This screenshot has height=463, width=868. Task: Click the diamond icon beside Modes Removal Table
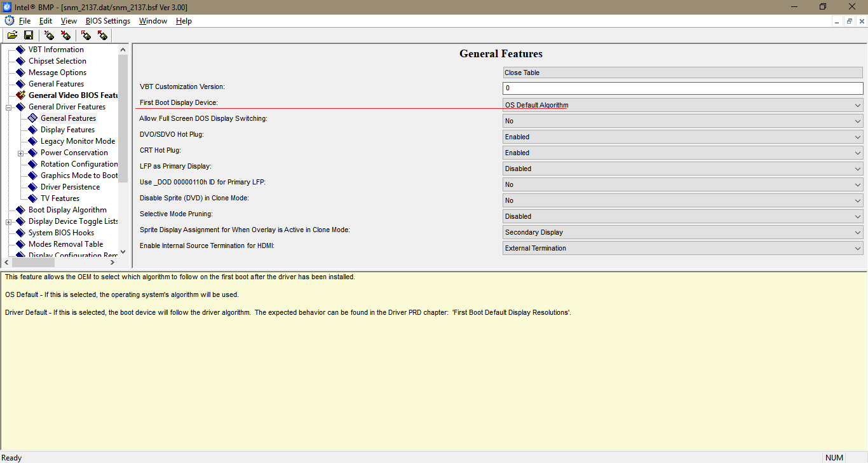pos(21,244)
